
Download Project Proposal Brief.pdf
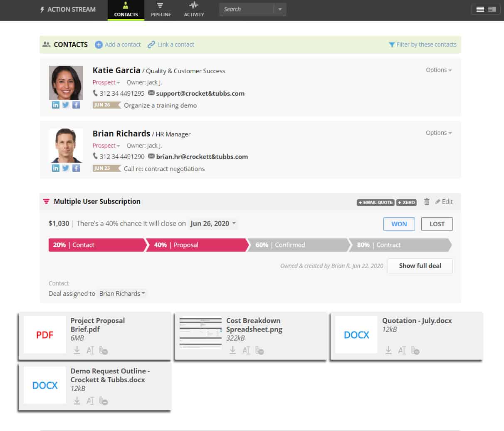(x=77, y=350)
